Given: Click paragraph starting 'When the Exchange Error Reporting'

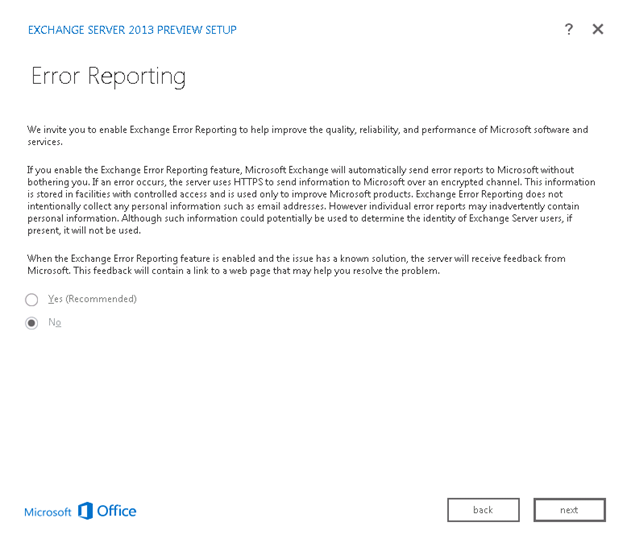Looking at the screenshot, I should click(296, 264).
